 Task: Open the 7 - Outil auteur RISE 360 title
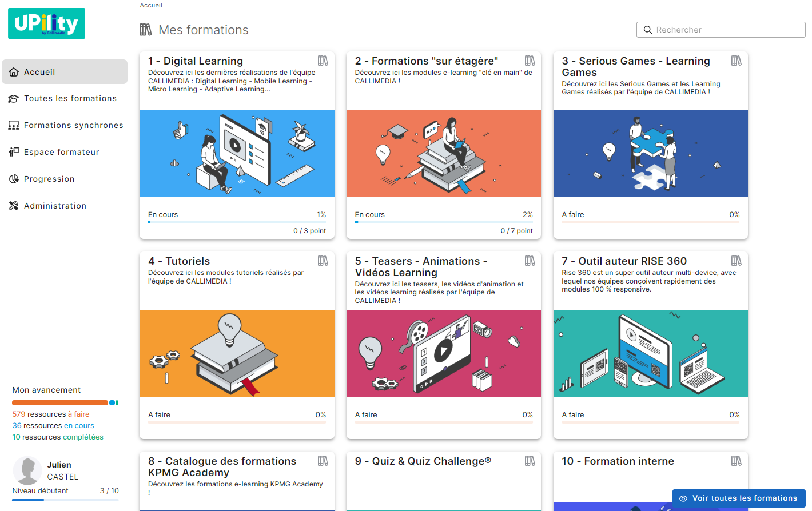pos(624,261)
